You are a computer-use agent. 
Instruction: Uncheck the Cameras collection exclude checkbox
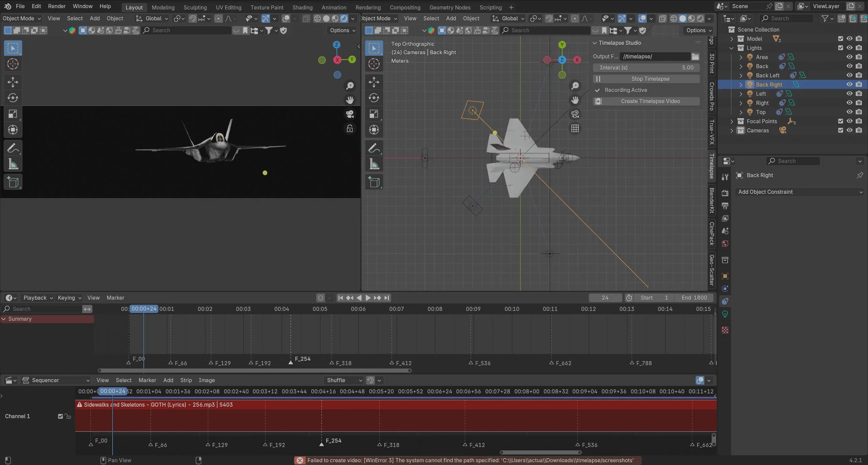coord(840,130)
